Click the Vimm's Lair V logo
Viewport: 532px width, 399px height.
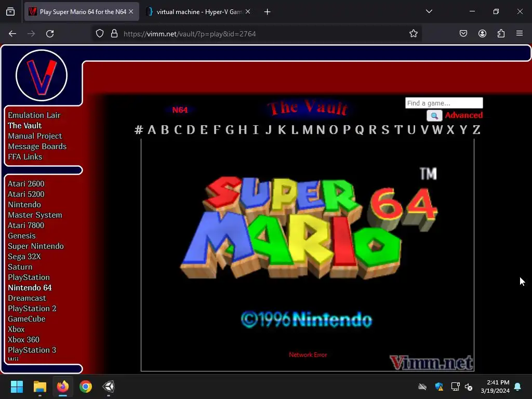coord(42,75)
